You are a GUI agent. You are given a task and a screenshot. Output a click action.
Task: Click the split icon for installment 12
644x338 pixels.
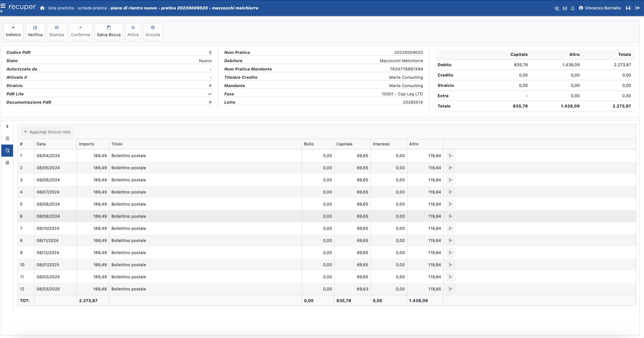tap(451, 289)
